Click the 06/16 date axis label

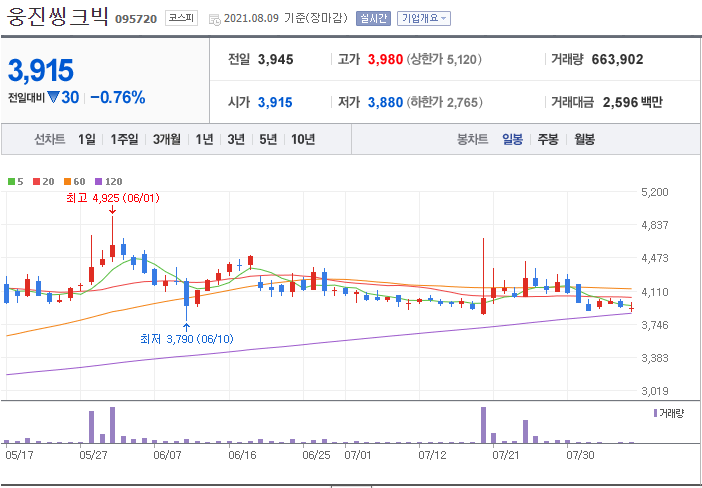click(x=241, y=455)
